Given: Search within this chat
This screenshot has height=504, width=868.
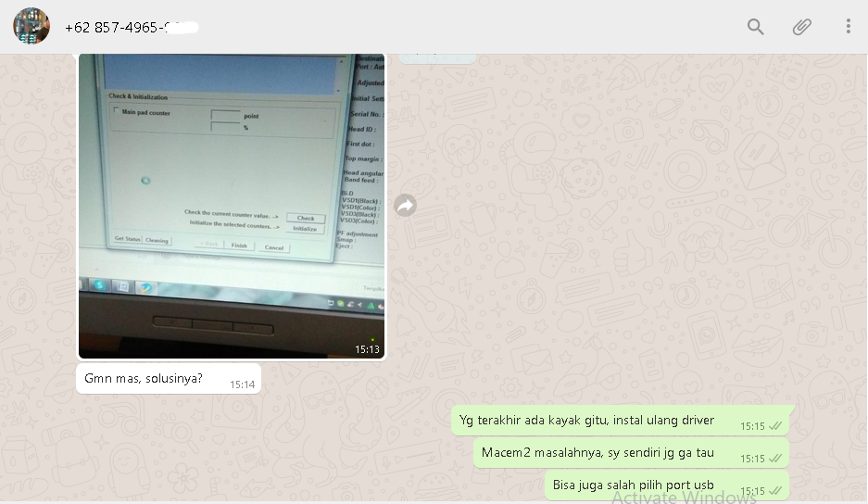Looking at the screenshot, I should (755, 27).
